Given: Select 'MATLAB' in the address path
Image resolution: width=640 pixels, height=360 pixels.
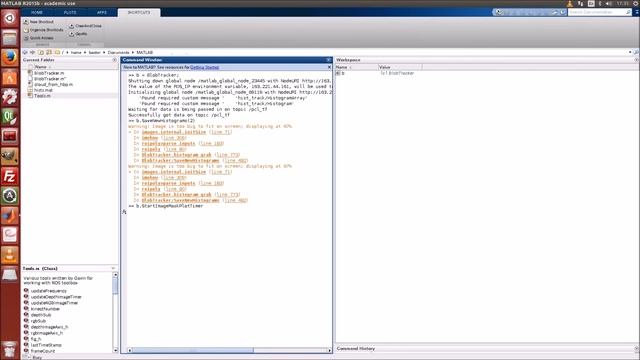Looking at the screenshot, I should click(x=144, y=53).
